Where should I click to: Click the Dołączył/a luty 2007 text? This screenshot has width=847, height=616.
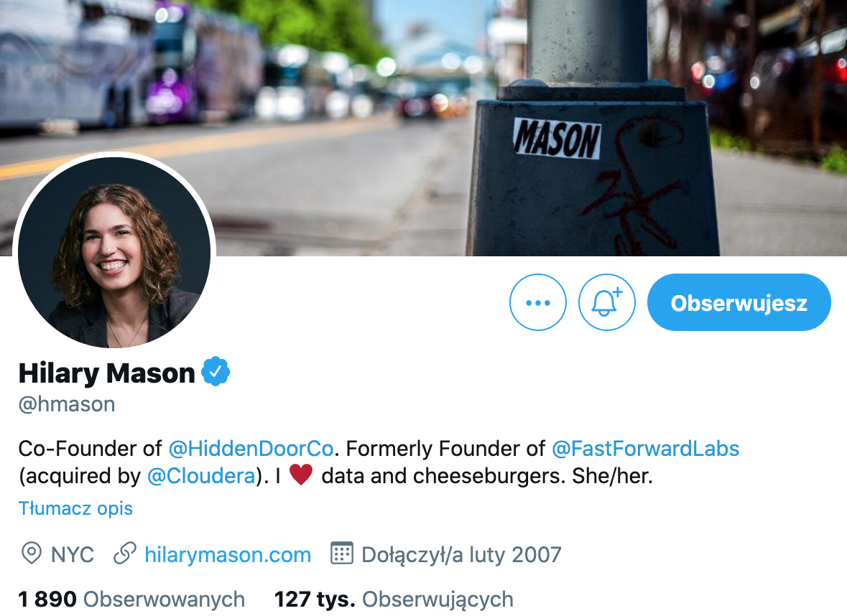click(x=461, y=555)
